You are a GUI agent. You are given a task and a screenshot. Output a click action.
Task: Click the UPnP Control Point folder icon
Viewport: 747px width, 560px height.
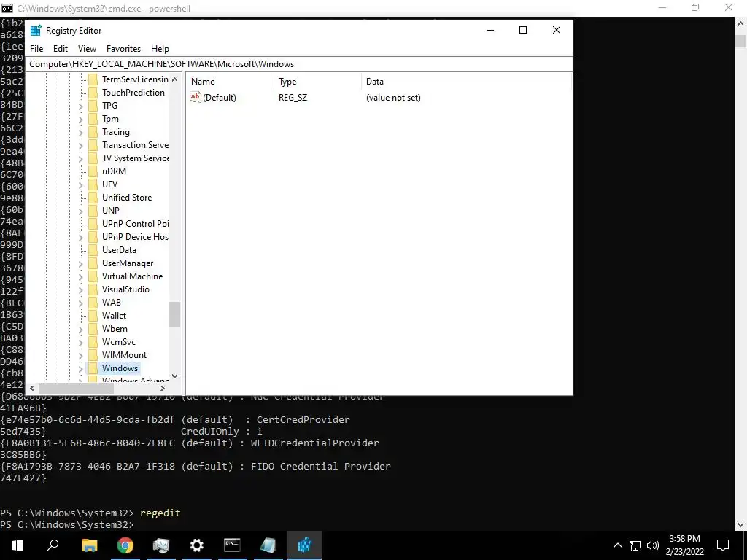[93, 223]
